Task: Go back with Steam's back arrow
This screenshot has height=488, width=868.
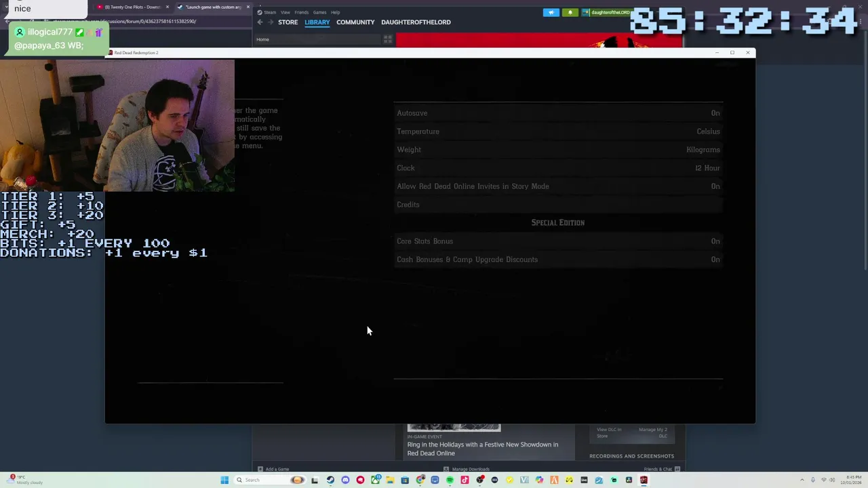Action: [x=260, y=22]
